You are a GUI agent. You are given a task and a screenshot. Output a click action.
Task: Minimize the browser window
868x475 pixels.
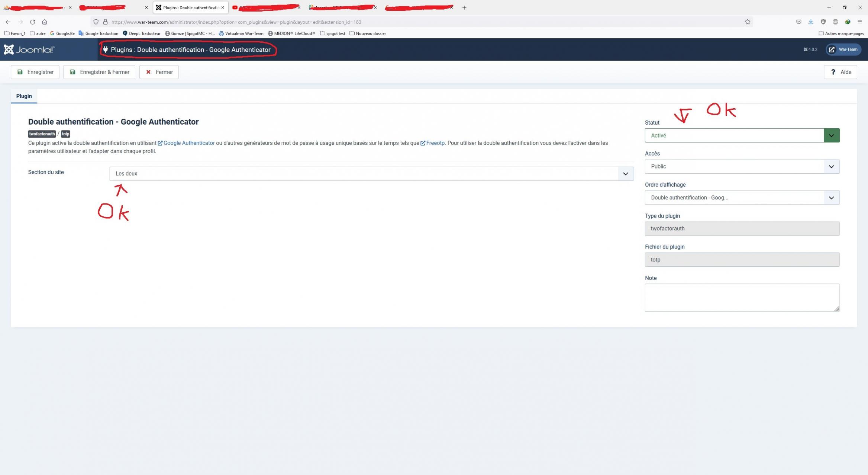tap(829, 7)
